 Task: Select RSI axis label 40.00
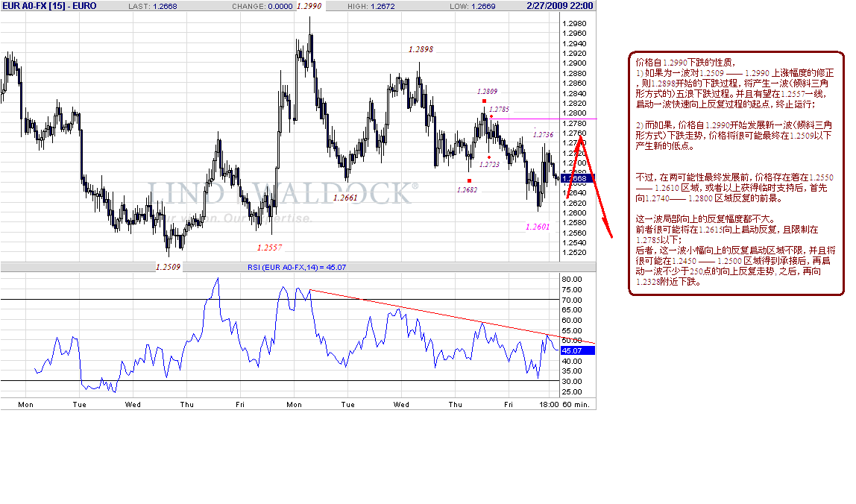pos(572,362)
